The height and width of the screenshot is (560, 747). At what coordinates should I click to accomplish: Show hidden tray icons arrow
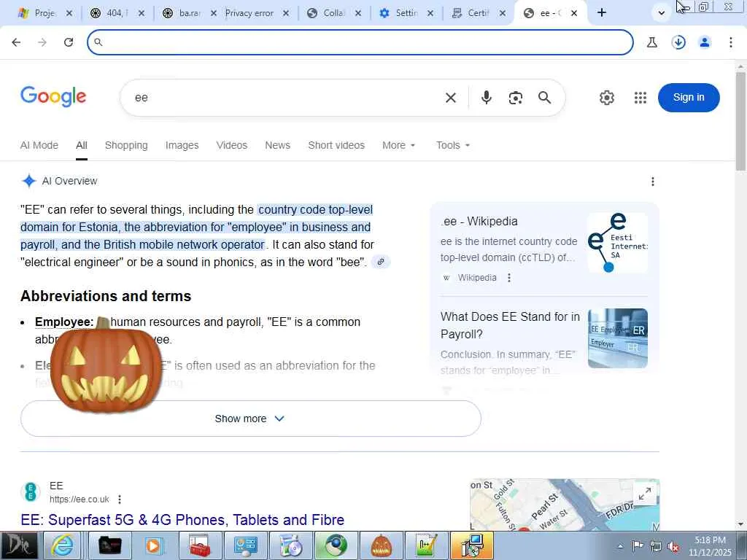tap(620, 546)
